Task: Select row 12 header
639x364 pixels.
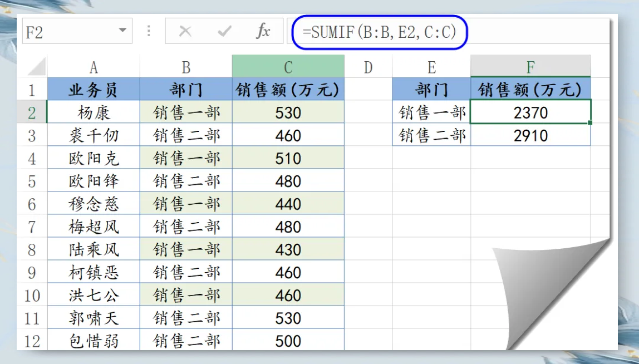Action: (32, 340)
